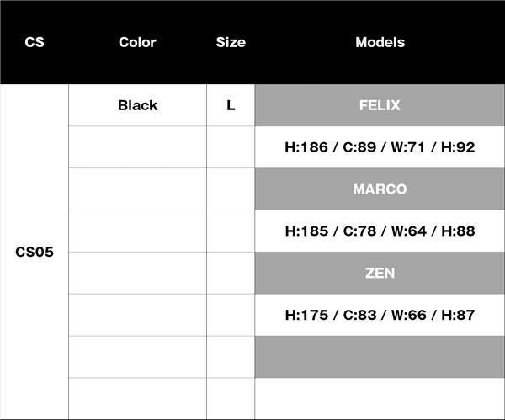Click the Size column header
This screenshot has width=505, height=420.
click(x=231, y=42)
